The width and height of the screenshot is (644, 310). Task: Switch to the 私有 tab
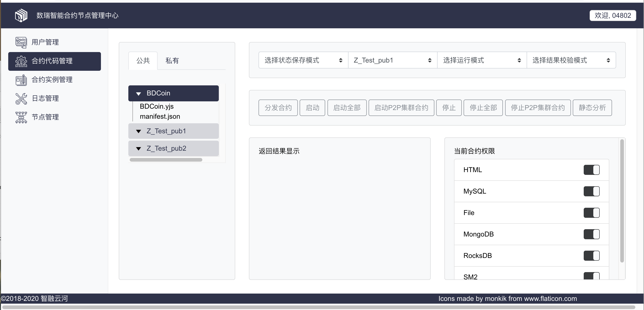[172, 60]
